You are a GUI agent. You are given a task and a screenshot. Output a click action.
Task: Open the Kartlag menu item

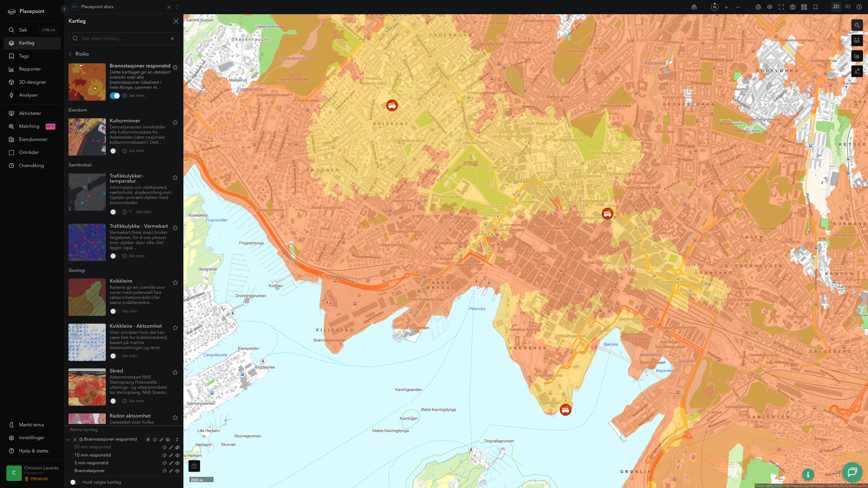click(32, 43)
